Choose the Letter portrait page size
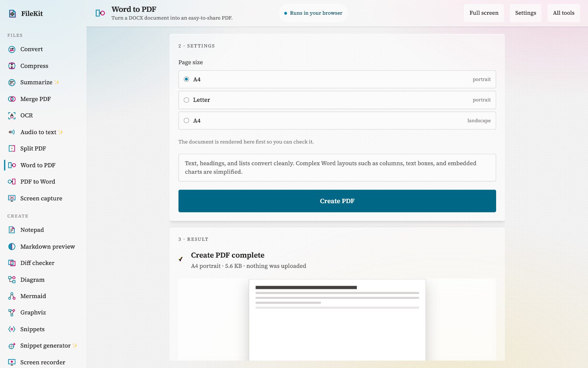 click(x=337, y=100)
